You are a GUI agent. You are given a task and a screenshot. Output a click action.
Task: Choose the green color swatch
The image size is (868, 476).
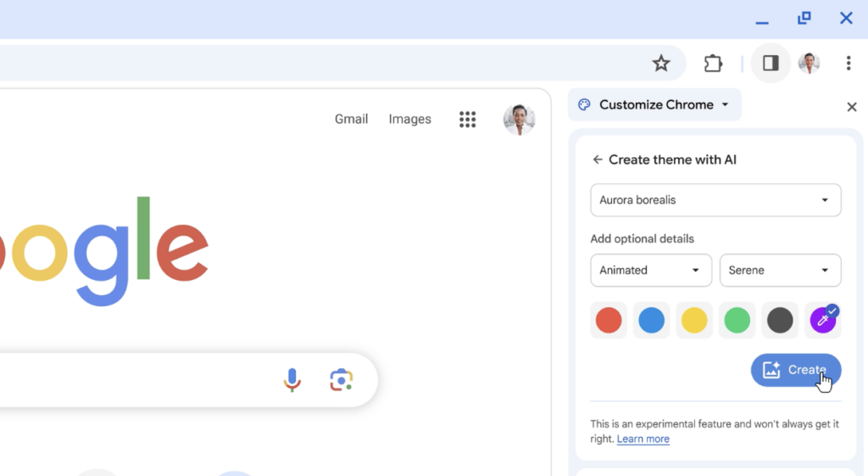(x=737, y=320)
